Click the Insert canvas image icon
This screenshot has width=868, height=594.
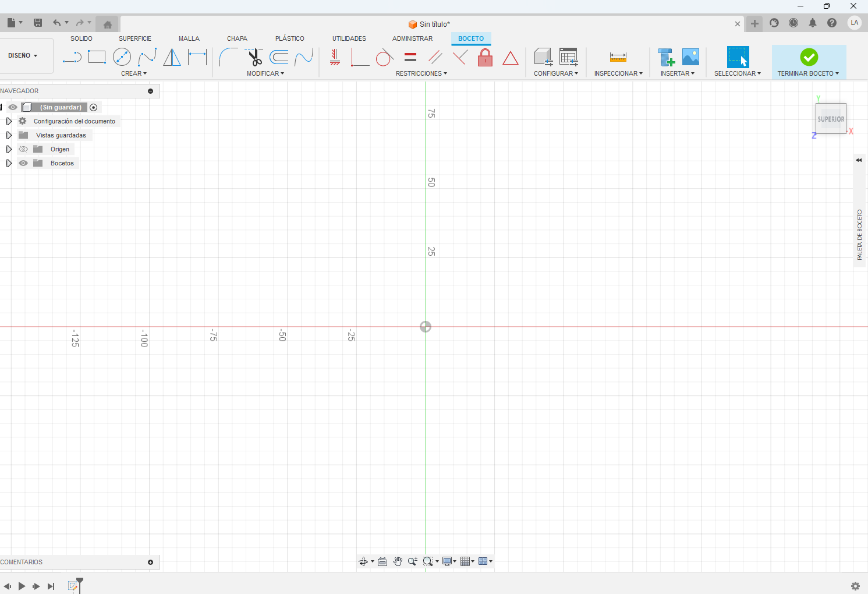tap(690, 57)
